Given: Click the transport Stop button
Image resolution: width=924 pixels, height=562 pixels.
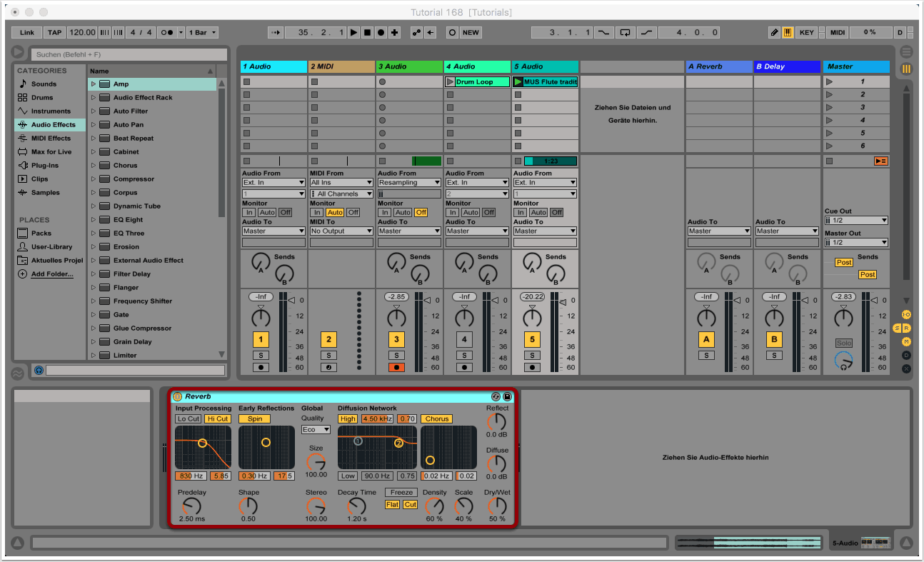Looking at the screenshot, I should click(x=368, y=33).
